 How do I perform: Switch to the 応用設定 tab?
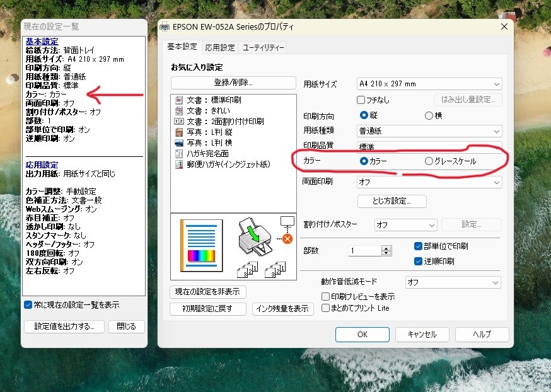tap(220, 48)
